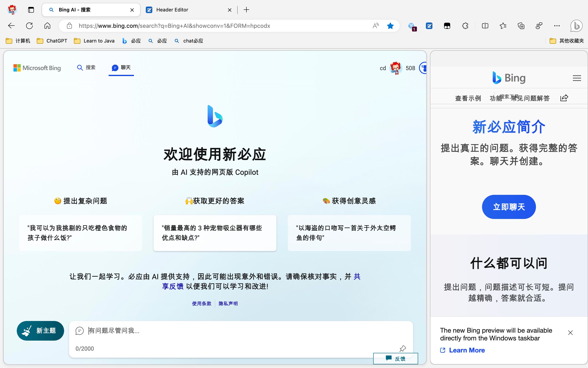Toggle the favorite star for this page
Viewport: 588px width, 368px height.
(x=390, y=26)
